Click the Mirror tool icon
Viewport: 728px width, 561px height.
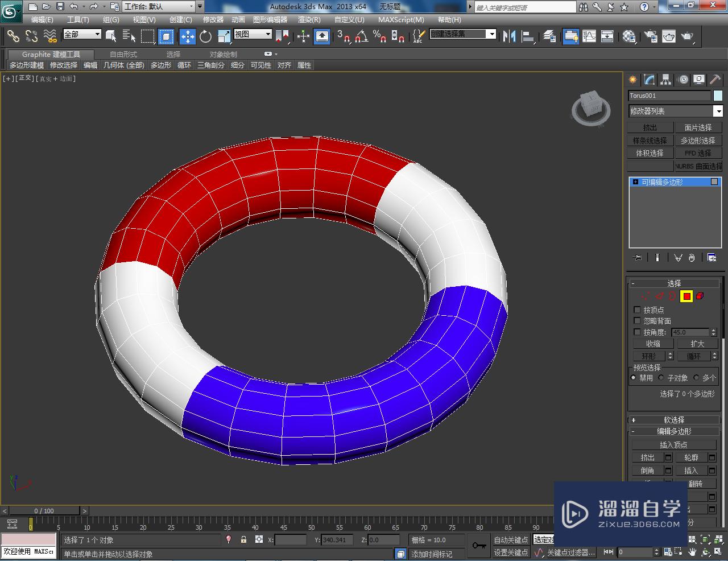coord(509,36)
